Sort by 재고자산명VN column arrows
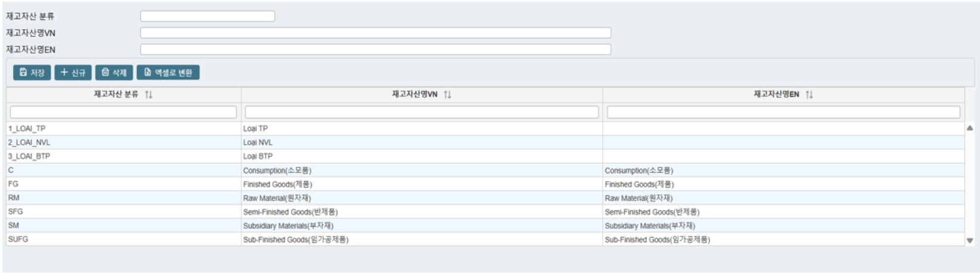This screenshot has height=274, width=980. pyautogui.click(x=447, y=95)
